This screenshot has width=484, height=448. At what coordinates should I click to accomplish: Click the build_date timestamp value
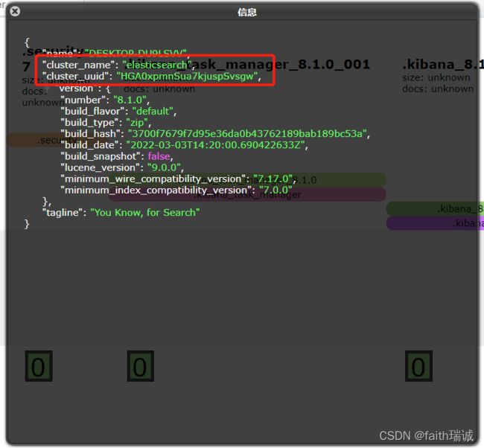point(215,145)
